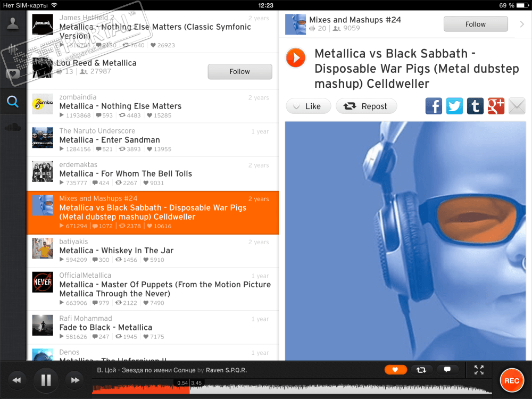Toggle Like for the Disposable War Pigs track
This screenshot has width=532, height=399.
[308, 106]
